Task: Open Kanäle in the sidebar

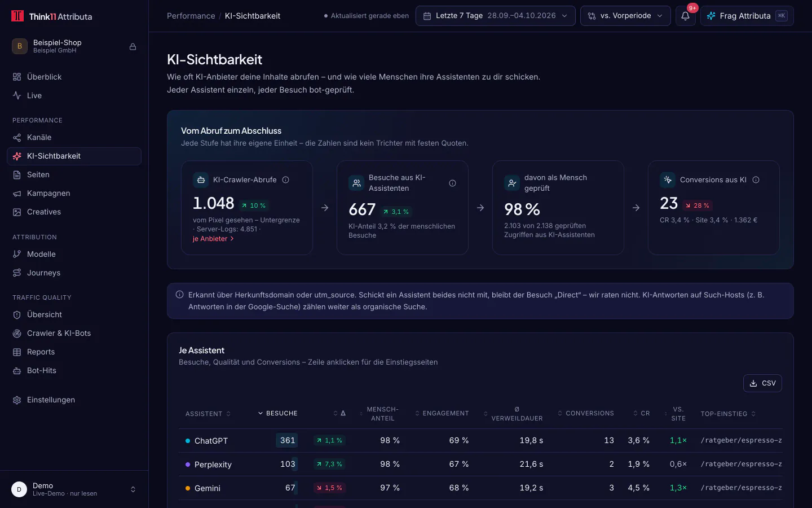Action: pyautogui.click(x=74, y=137)
